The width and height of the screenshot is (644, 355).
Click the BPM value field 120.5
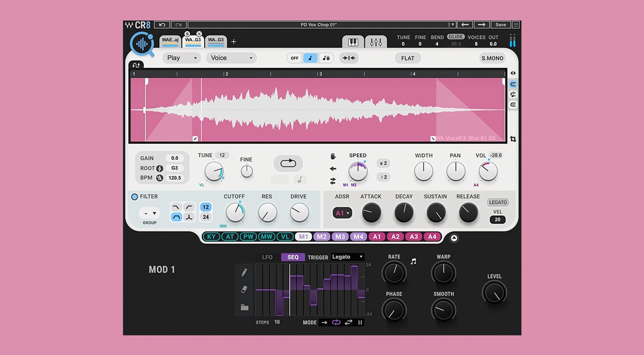tap(175, 178)
